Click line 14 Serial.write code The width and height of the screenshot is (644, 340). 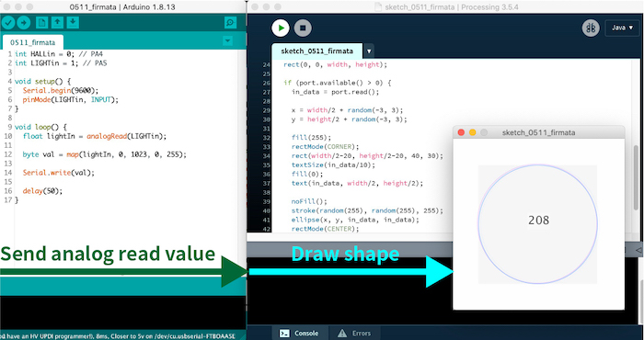[58, 173]
